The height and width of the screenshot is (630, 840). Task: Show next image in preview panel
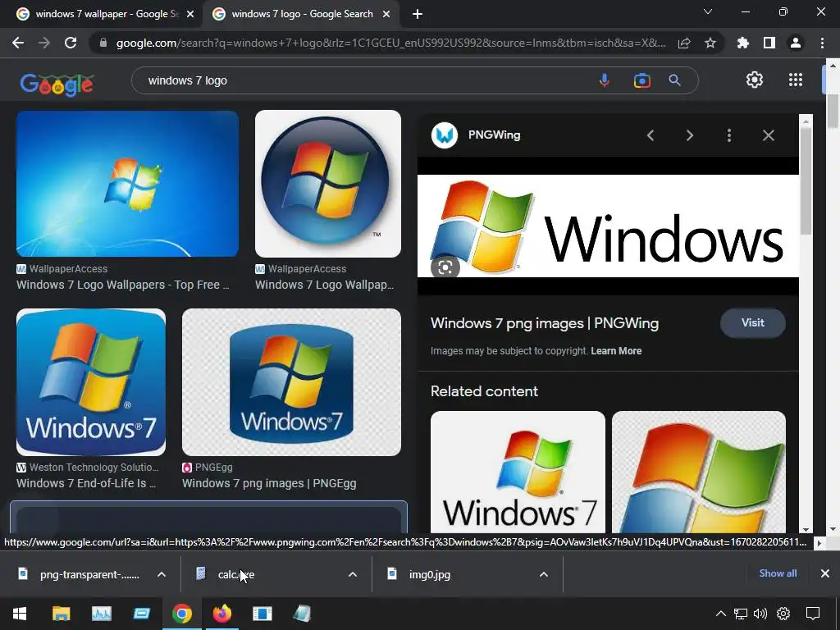pyautogui.click(x=690, y=135)
